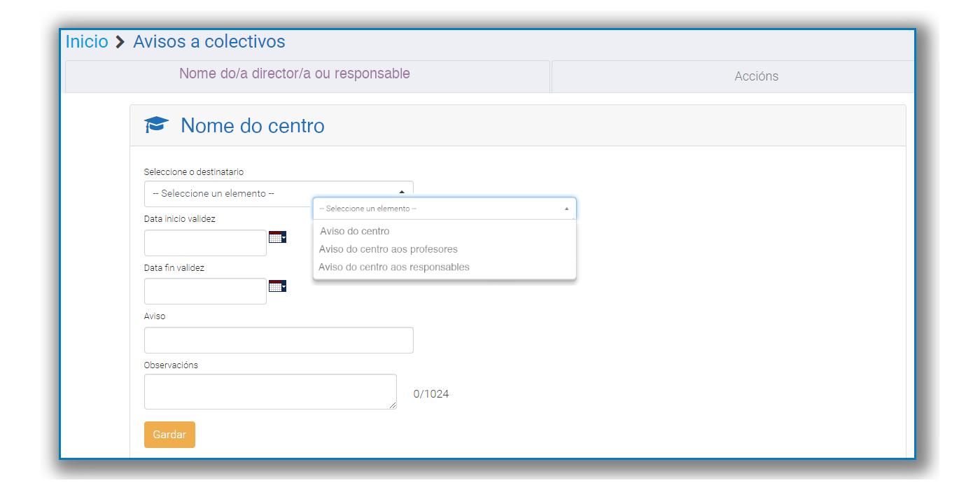The width and height of the screenshot is (980, 490).
Task: Click the arrow on the destinatario select box
Action: [x=402, y=192]
